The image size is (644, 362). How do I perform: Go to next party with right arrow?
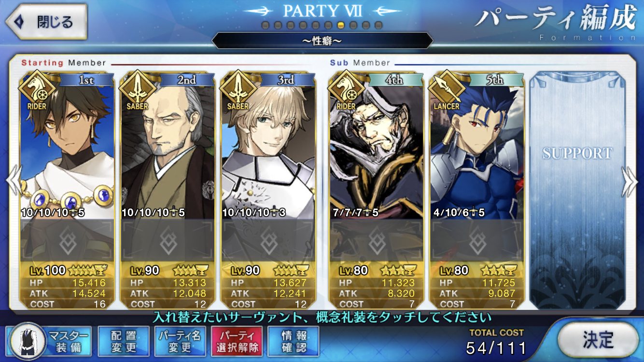630,180
